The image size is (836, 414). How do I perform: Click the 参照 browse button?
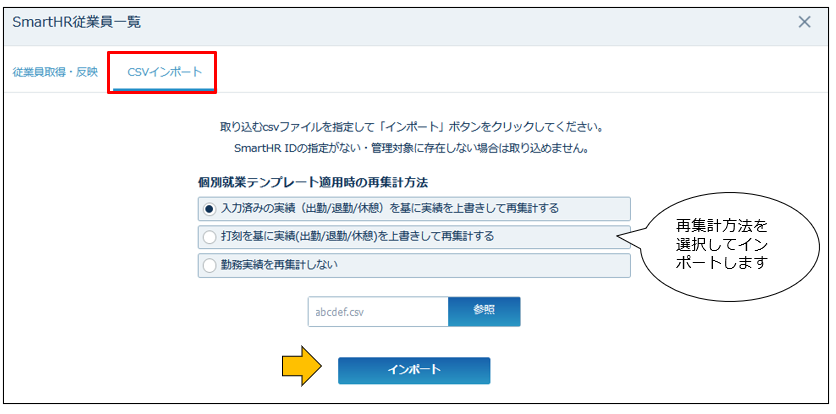[x=484, y=312]
